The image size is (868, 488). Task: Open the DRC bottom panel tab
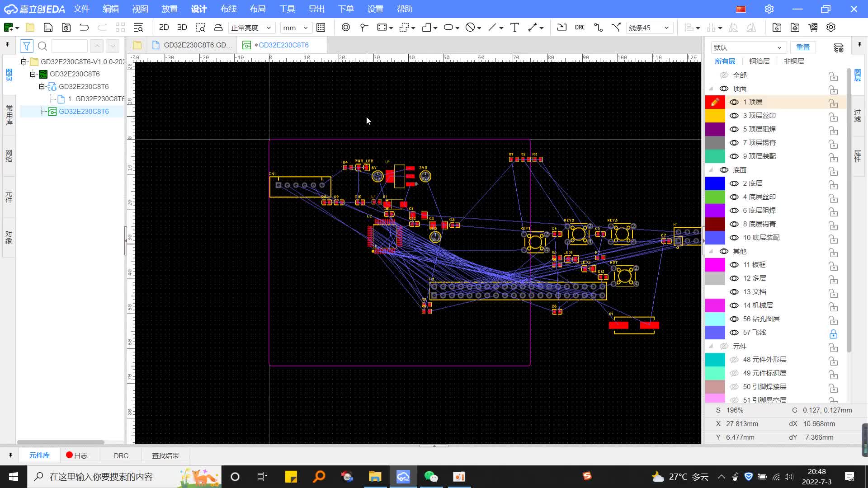click(121, 455)
